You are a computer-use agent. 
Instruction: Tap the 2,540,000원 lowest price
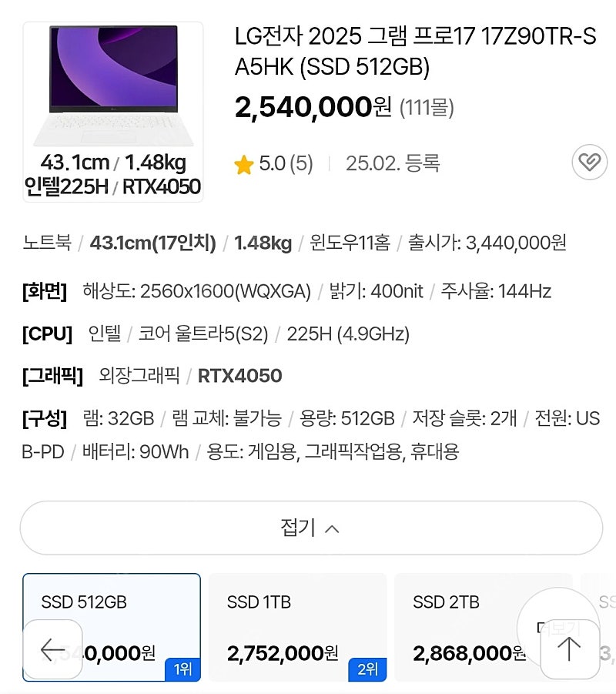(x=313, y=108)
